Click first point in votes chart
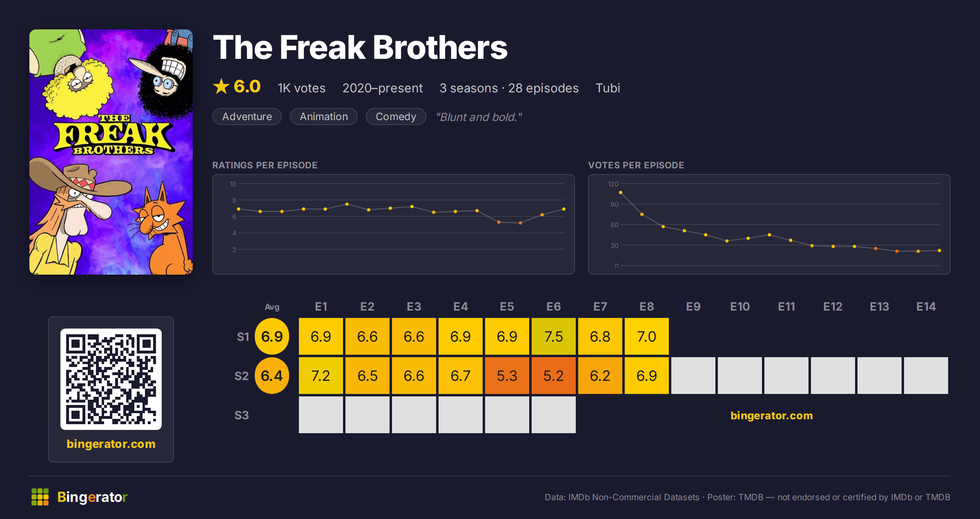The image size is (980, 519). click(621, 192)
